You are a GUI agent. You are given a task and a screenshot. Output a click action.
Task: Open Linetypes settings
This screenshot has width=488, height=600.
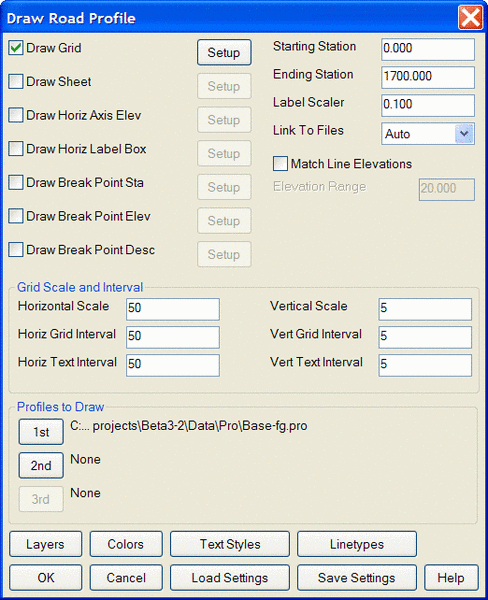(357, 544)
